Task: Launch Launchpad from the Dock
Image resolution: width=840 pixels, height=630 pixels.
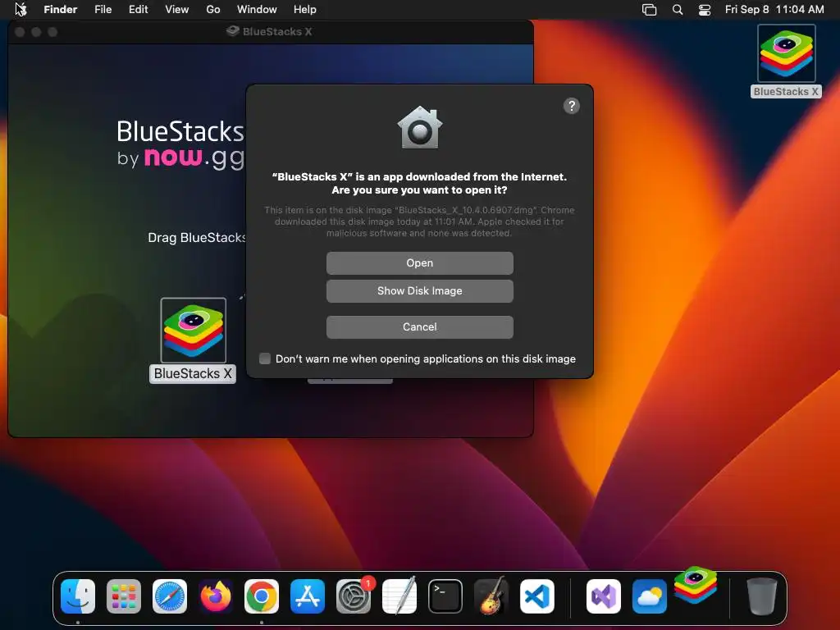Action: [x=124, y=596]
